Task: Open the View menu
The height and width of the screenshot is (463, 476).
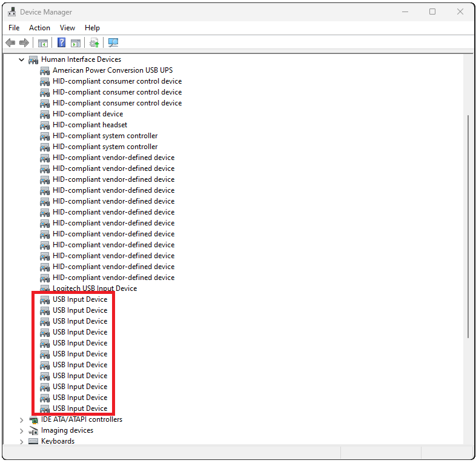Action: click(67, 28)
